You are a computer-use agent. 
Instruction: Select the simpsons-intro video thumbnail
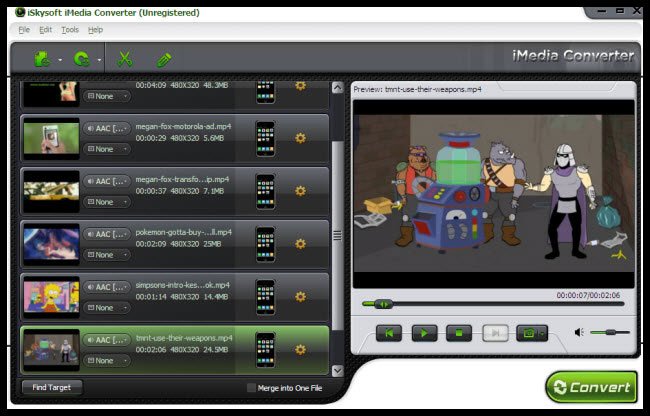pyautogui.click(x=51, y=297)
